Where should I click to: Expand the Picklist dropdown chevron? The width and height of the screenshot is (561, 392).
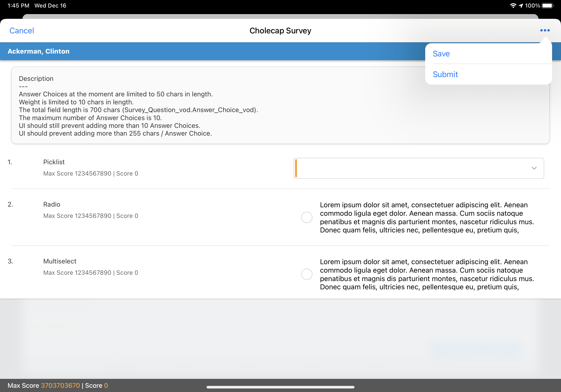click(534, 168)
